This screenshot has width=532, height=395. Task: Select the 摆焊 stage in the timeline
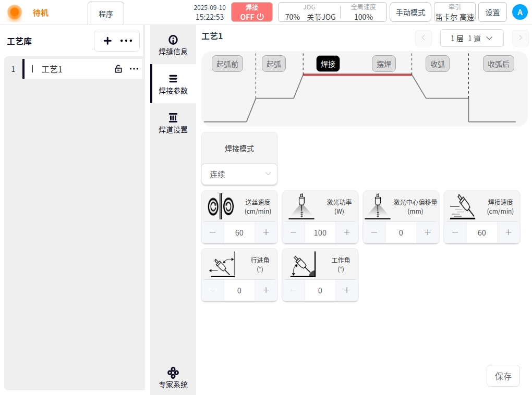[x=384, y=64]
